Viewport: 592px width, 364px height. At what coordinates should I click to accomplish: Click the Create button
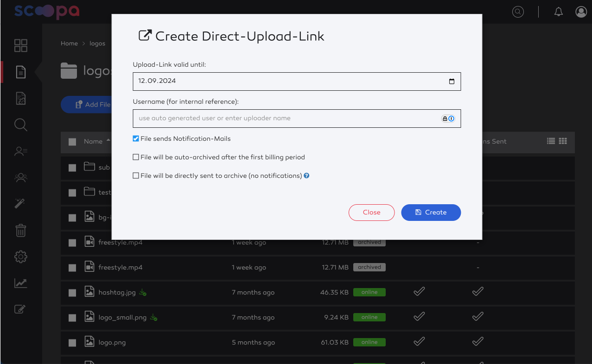click(x=431, y=212)
